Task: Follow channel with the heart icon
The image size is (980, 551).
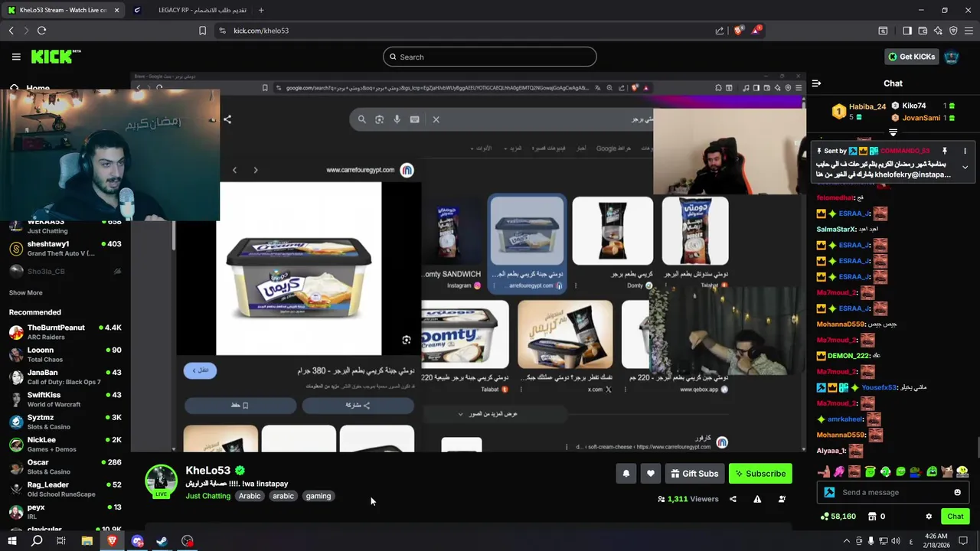Action: click(x=650, y=474)
